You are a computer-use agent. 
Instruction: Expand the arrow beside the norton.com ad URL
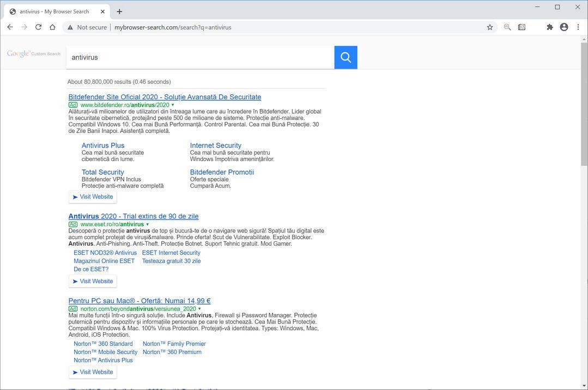[199, 309]
